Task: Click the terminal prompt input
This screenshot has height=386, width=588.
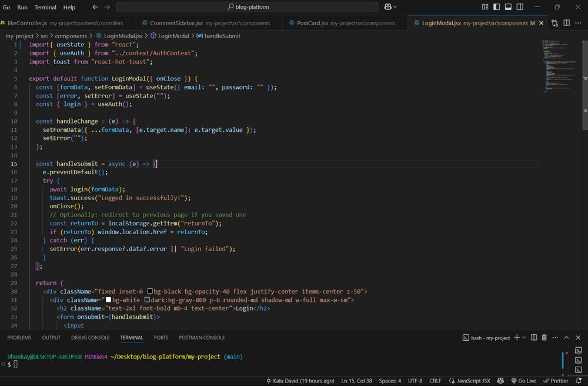Action: point(15,364)
